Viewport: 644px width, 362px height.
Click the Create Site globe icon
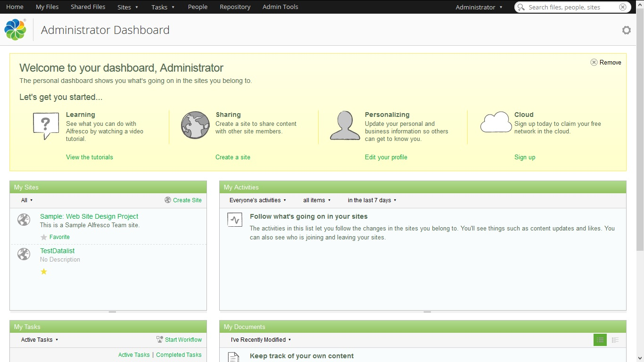[168, 200]
